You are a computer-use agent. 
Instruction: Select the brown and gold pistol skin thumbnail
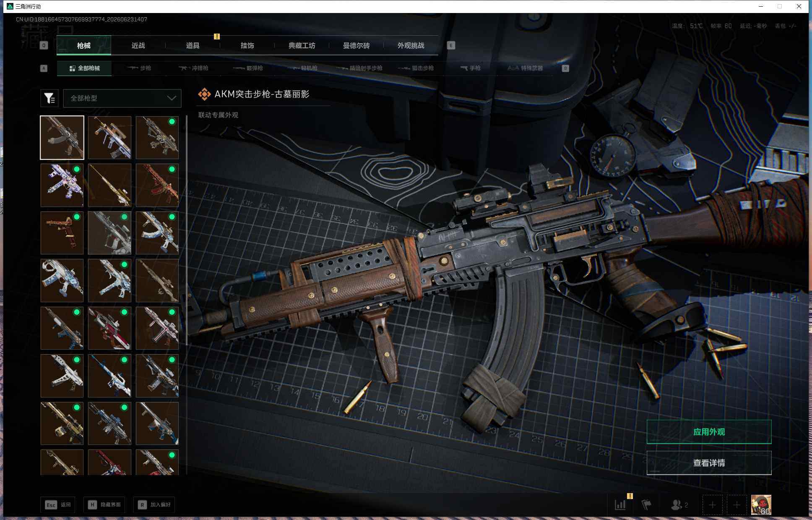point(62,233)
